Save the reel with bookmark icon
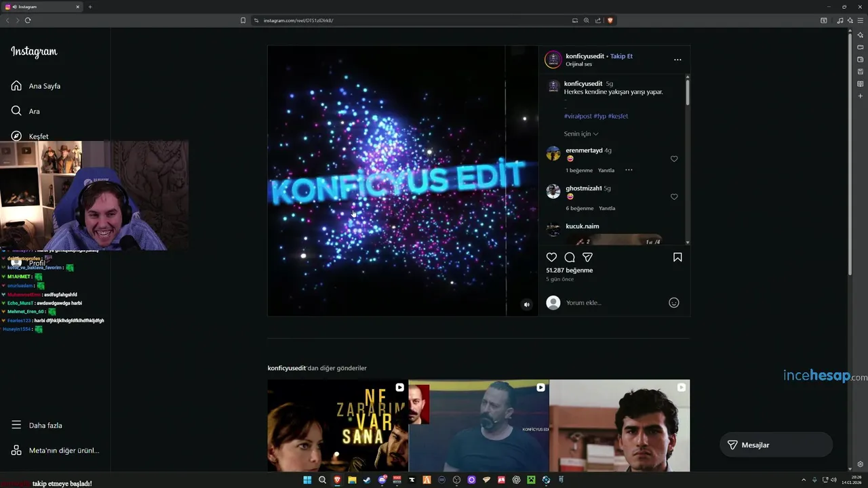Image resolution: width=868 pixels, height=488 pixels. click(x=677, y=258)
